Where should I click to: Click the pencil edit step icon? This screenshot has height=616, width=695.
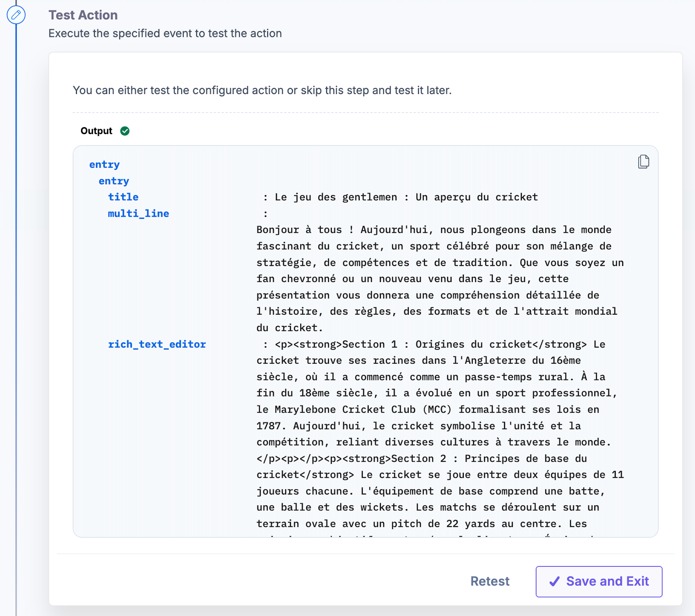16,15
